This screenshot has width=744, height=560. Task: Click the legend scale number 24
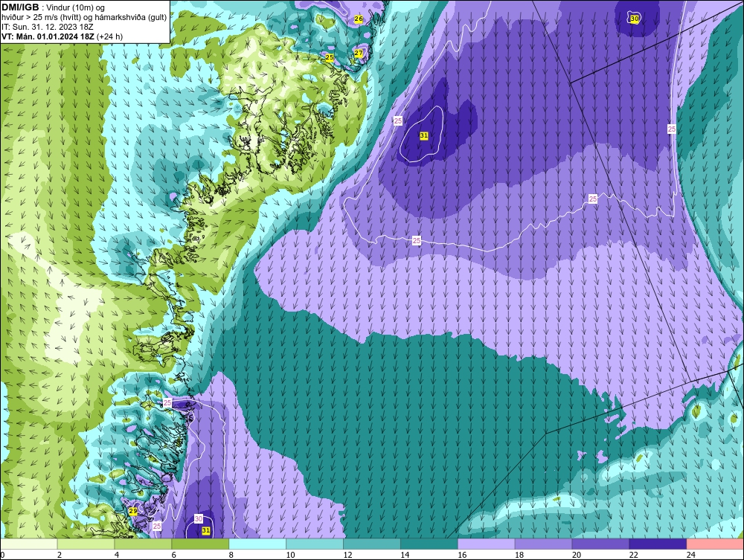691,555
